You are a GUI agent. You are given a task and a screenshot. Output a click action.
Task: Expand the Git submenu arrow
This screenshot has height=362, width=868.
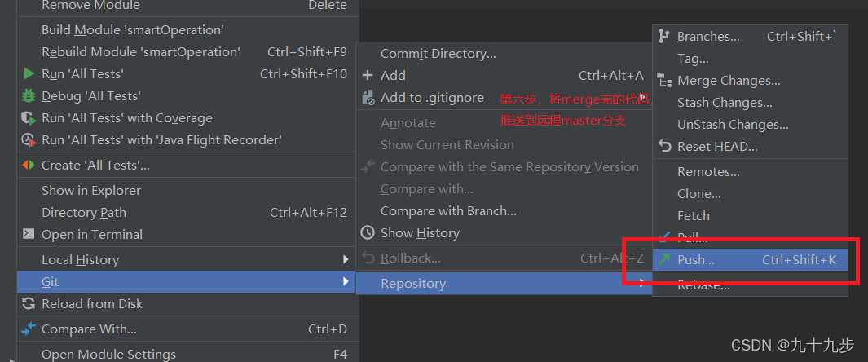coord(346,282)
